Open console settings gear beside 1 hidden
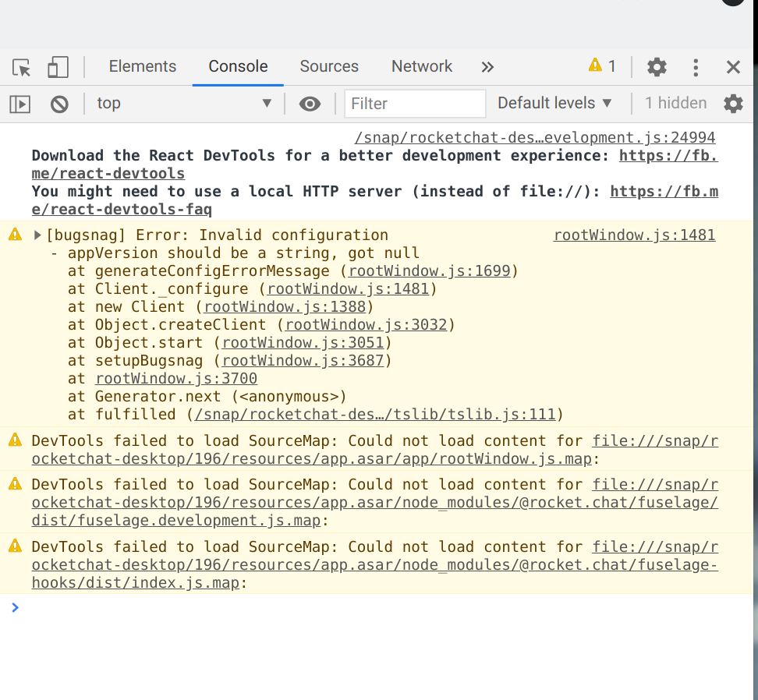758x700 pixels. coord(733,104)
